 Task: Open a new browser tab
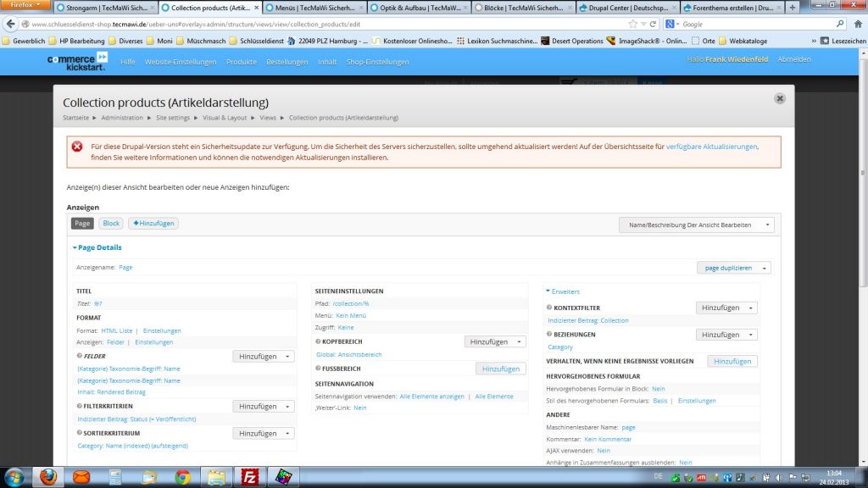tap(793, 8)
